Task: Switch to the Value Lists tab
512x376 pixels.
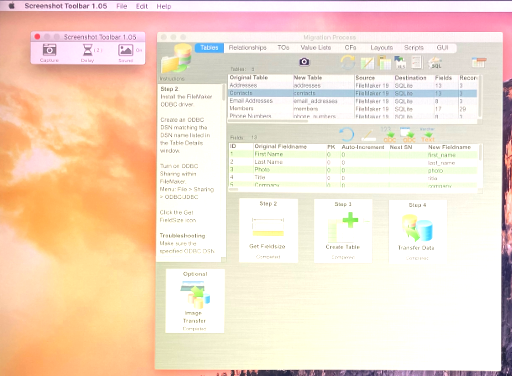Action: [x=316, y=48]
